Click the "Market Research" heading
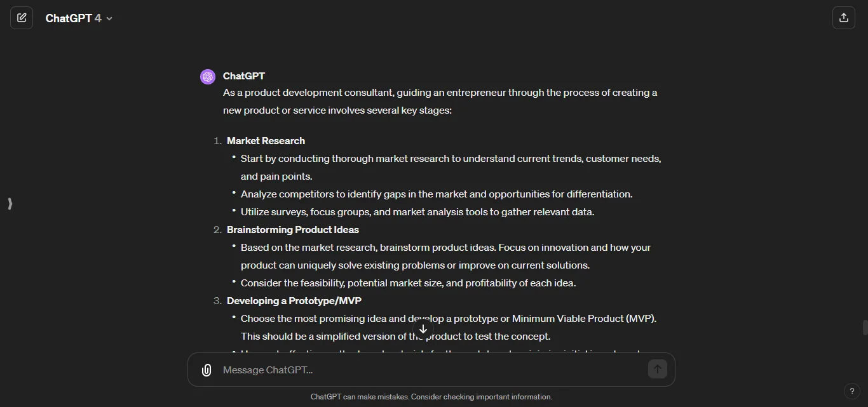The height and width of the screenshot is (407, 868). pos(266,141)
